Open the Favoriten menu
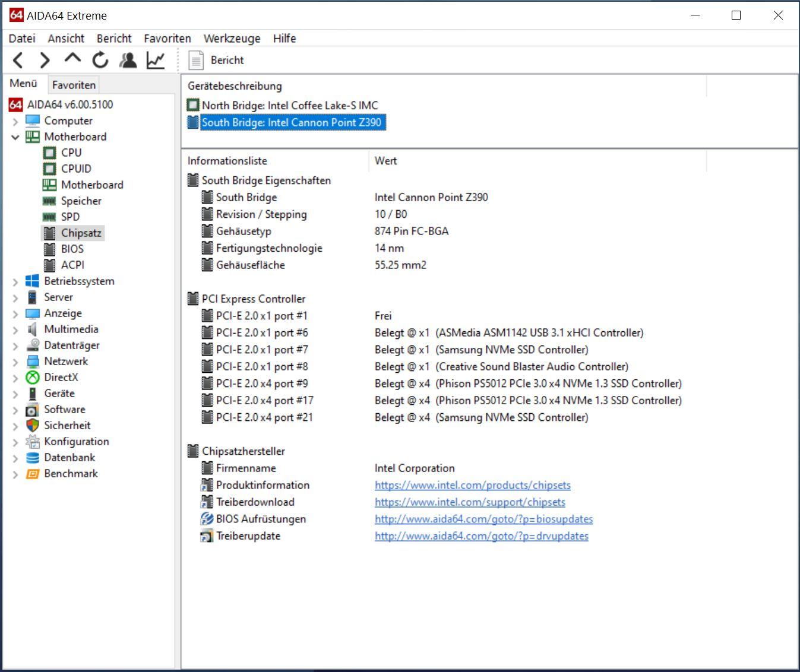Screen dimensions: 800x672 coord(167,39)
